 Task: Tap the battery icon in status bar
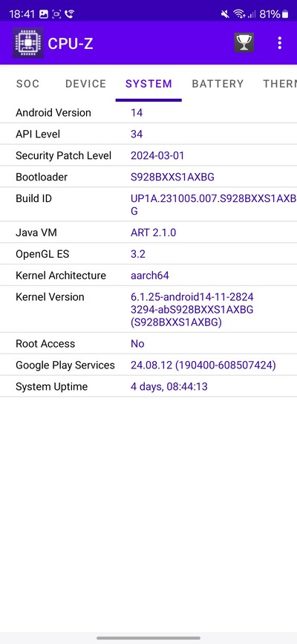(285, 14)
